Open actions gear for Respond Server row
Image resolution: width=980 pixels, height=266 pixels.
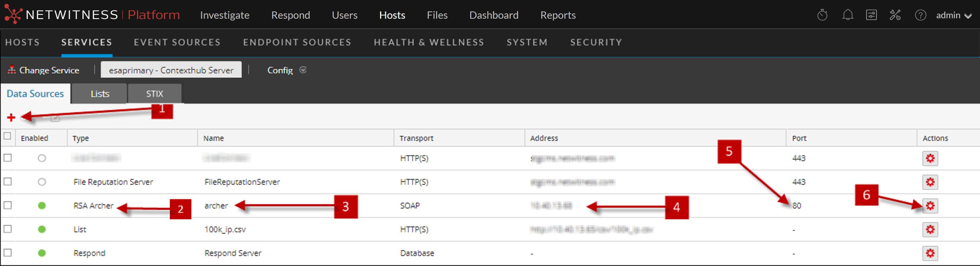(930, 253)
